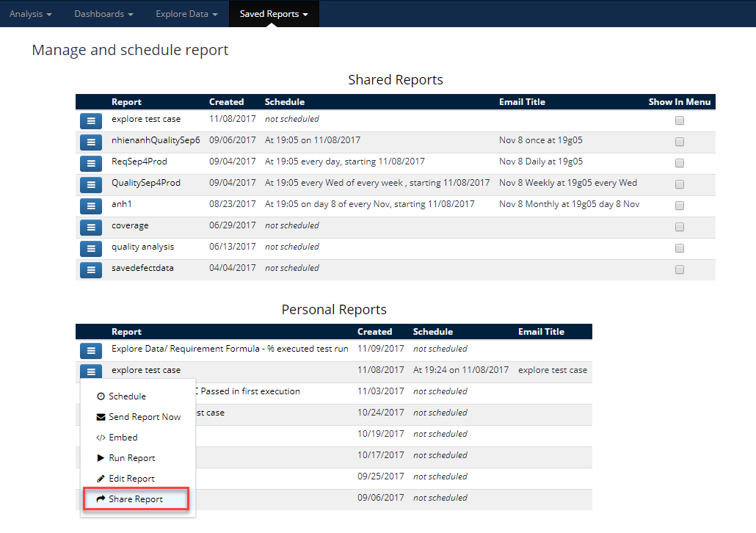Open the Analysis dropdown menu
This screenshot has width=756, height=533.
tap(30, 14)
